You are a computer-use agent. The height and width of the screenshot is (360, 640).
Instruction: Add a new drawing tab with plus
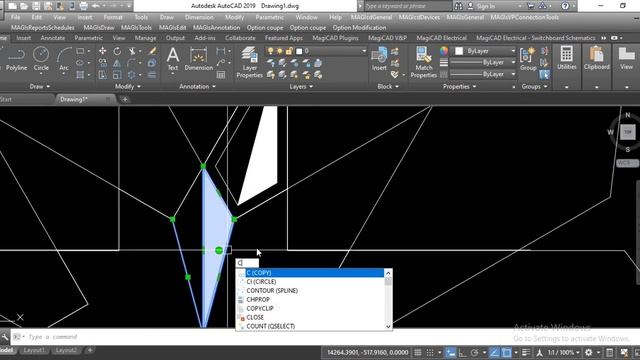pos(125,99)
